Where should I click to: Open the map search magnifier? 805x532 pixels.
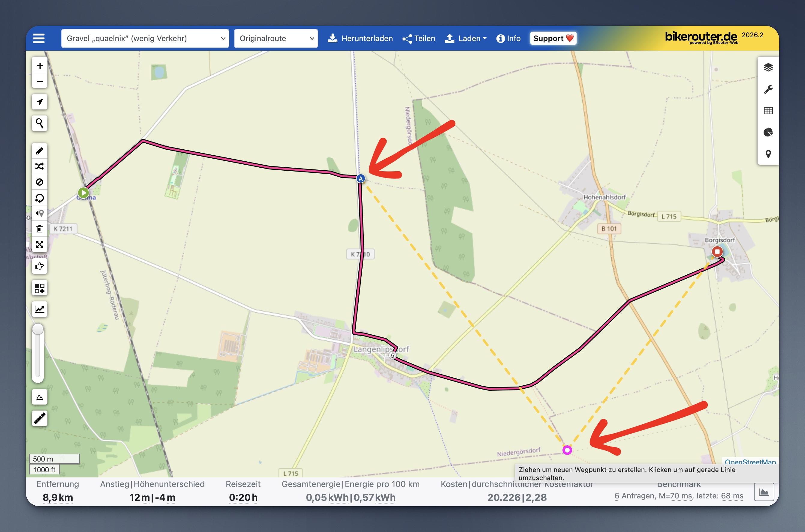coord(40,123)
